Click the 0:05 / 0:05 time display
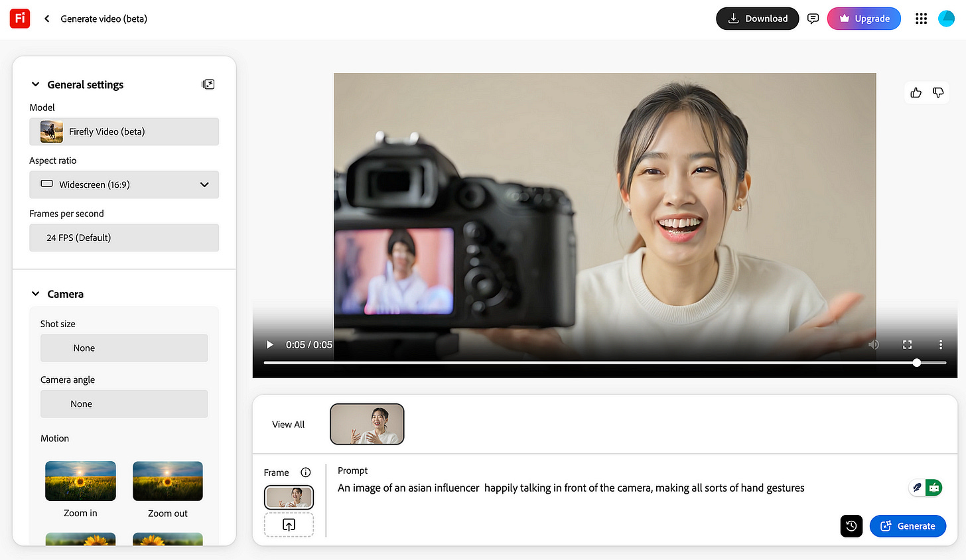 (309, 345)
